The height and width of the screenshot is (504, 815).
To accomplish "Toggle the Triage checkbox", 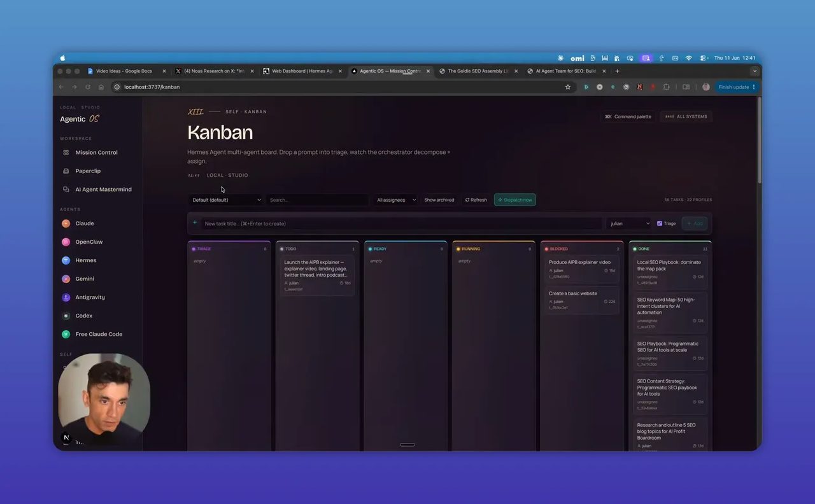I will point(659,223).
